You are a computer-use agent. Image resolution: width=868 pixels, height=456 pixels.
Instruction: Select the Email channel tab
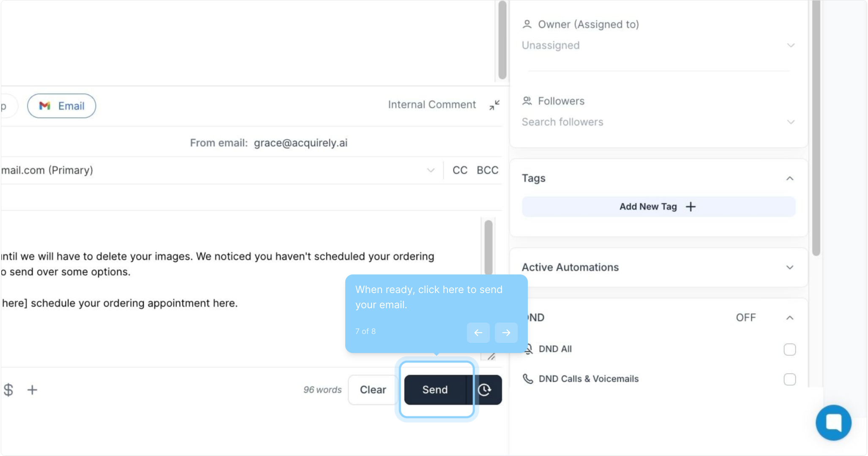[x=62, y=106]
